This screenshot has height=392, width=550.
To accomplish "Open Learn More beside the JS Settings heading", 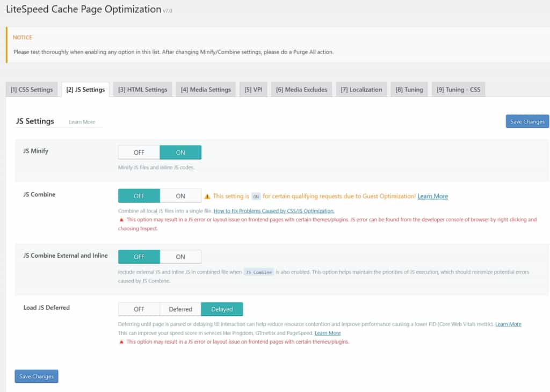I will coord(82,122).
